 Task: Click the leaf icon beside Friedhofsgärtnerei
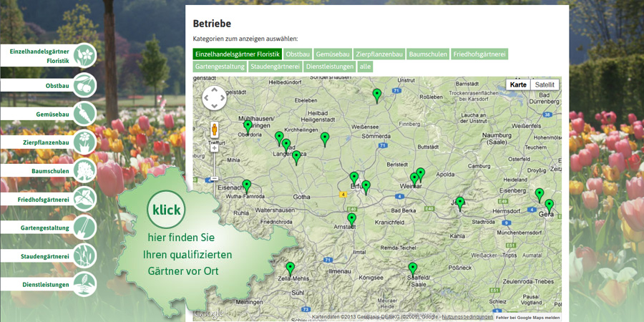85,199
